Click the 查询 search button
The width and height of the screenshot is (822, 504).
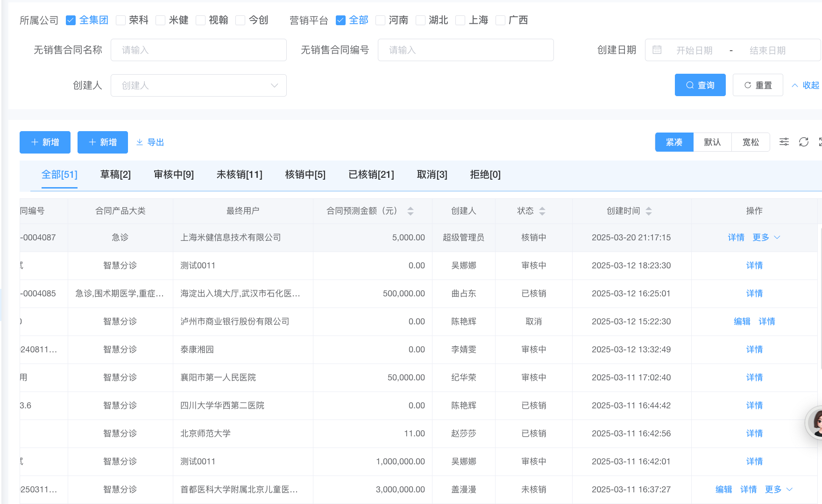pos(700,85)
